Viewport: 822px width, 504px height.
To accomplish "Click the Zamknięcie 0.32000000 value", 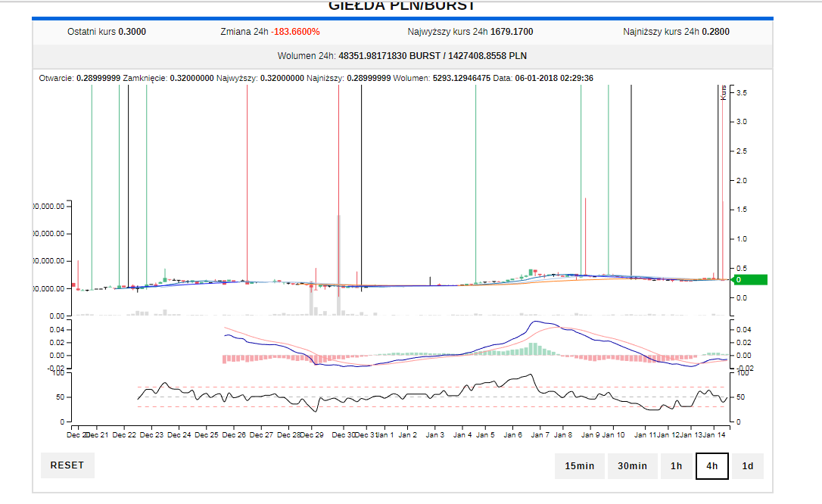I will (191, 78).
